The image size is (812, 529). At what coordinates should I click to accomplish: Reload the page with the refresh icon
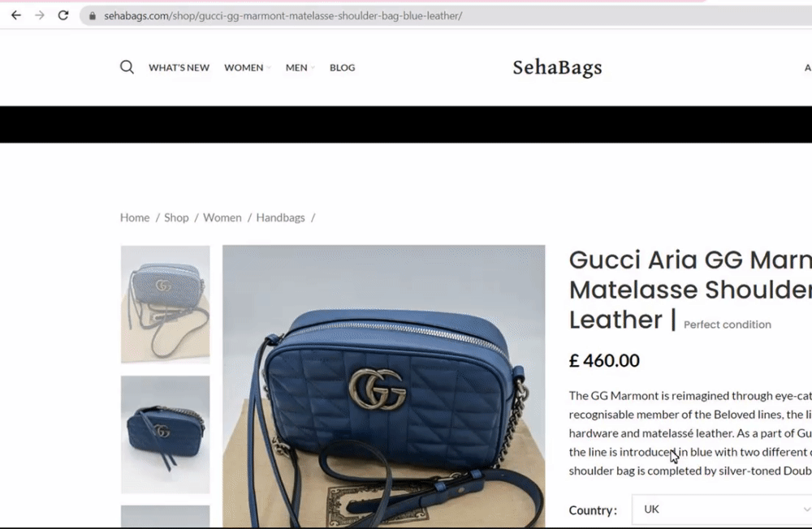click(x=63, y=15)
